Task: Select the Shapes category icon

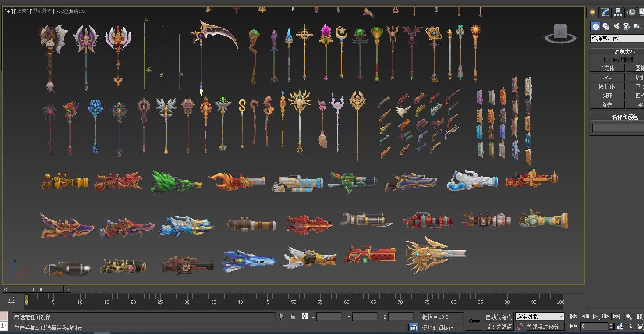Action: pos(606,26)
